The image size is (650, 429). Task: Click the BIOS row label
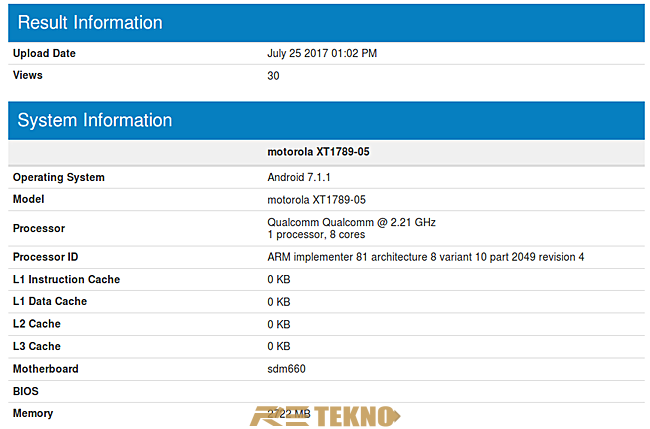[x=25, y=391]
